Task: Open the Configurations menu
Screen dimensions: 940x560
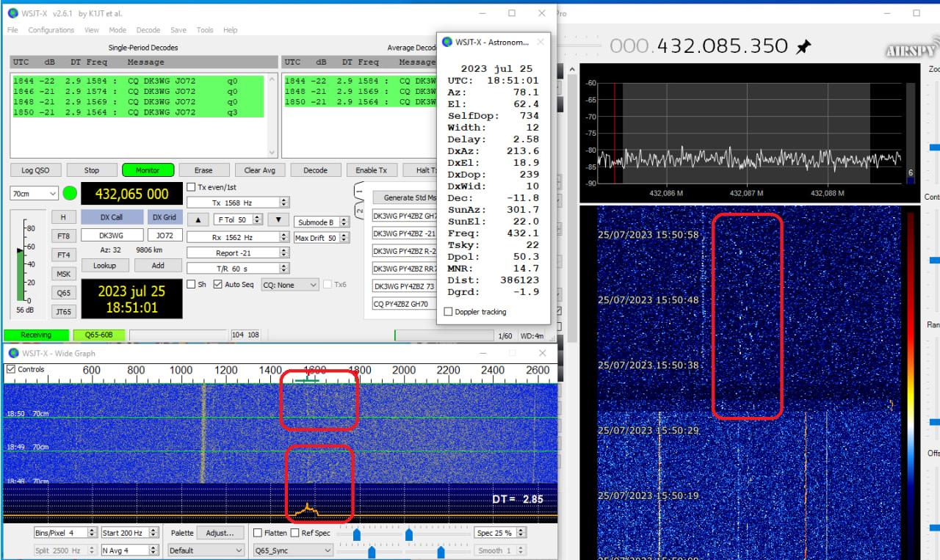Action: pyautogui.click(x=51, y=30)
